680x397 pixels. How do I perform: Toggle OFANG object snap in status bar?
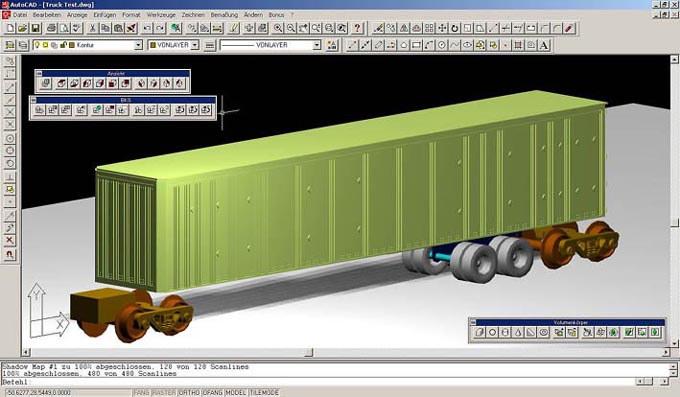[x=212, y=393]
